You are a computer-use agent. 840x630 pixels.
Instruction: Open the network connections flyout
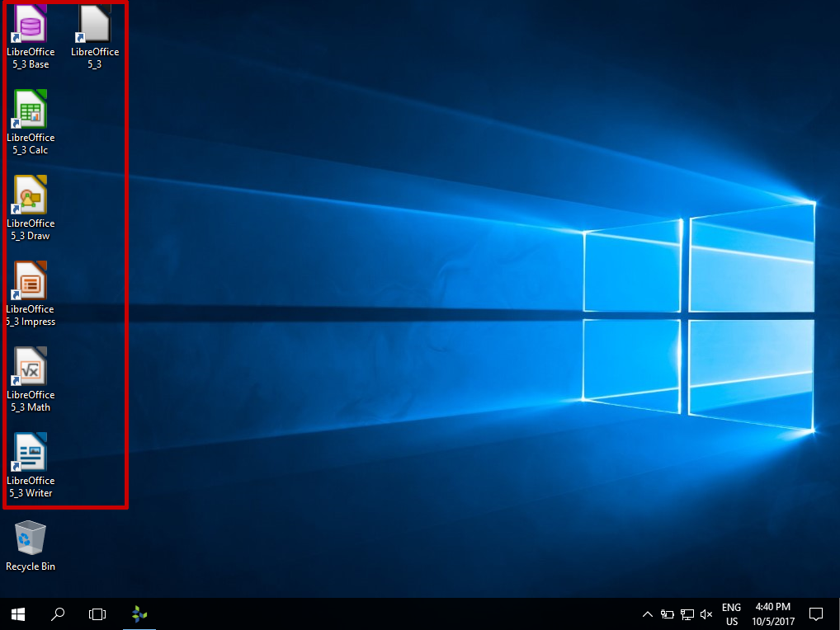tap(687, 614)
